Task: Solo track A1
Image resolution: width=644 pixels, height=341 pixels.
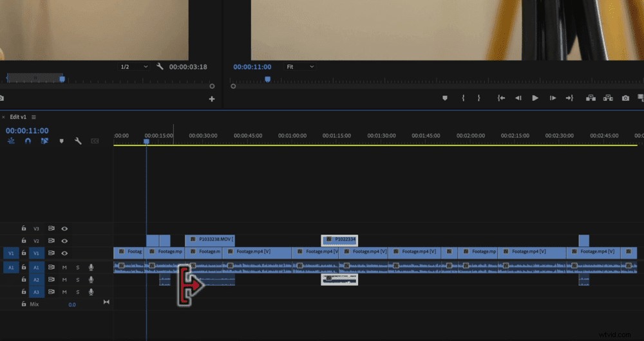Action: pyautogui.click(x=78, y=268)
